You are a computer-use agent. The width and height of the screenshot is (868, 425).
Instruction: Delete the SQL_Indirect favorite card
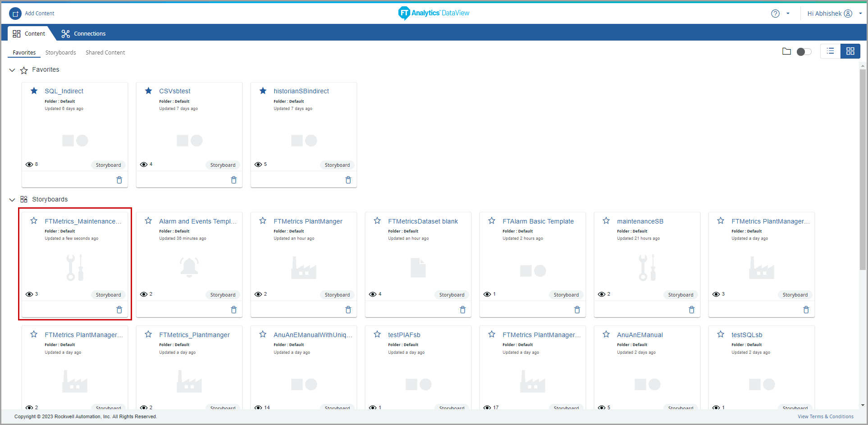click(x=119, y=180)
